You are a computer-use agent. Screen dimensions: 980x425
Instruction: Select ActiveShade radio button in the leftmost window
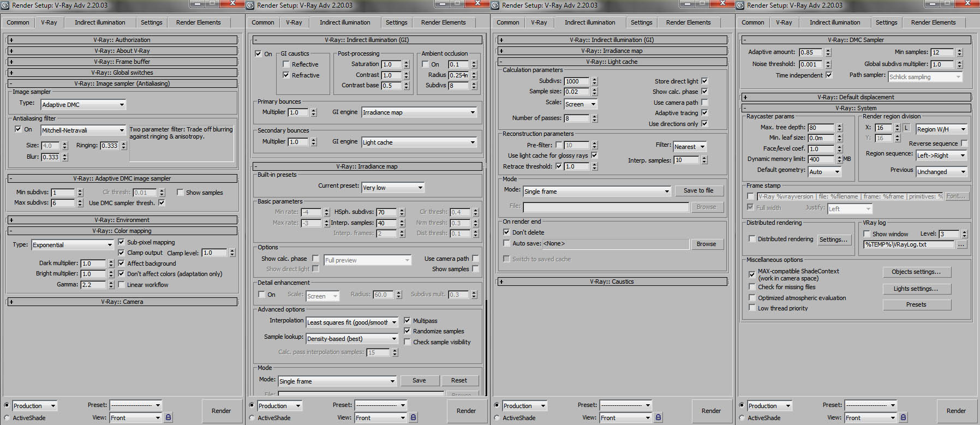click(x=7, y=418)
